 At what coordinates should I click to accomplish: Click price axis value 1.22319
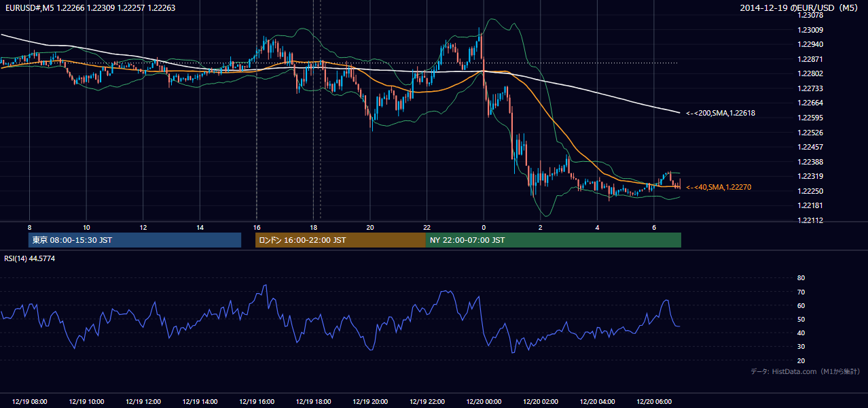point(810,176)
